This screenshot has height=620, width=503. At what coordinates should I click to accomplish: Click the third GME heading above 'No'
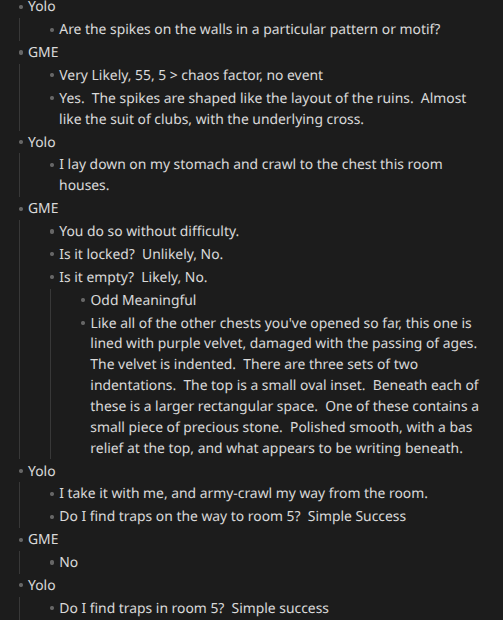pos(43,539)
